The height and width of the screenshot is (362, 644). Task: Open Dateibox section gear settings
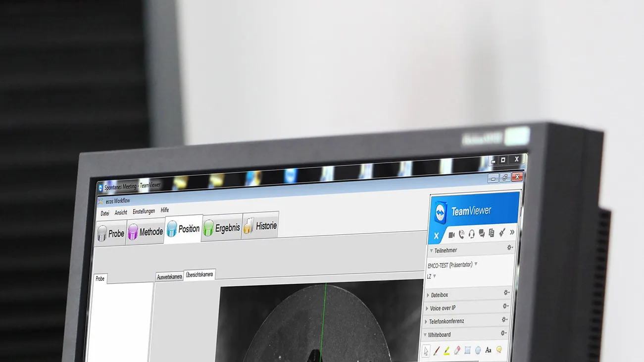pyautogui.click(x=506, y=293)
